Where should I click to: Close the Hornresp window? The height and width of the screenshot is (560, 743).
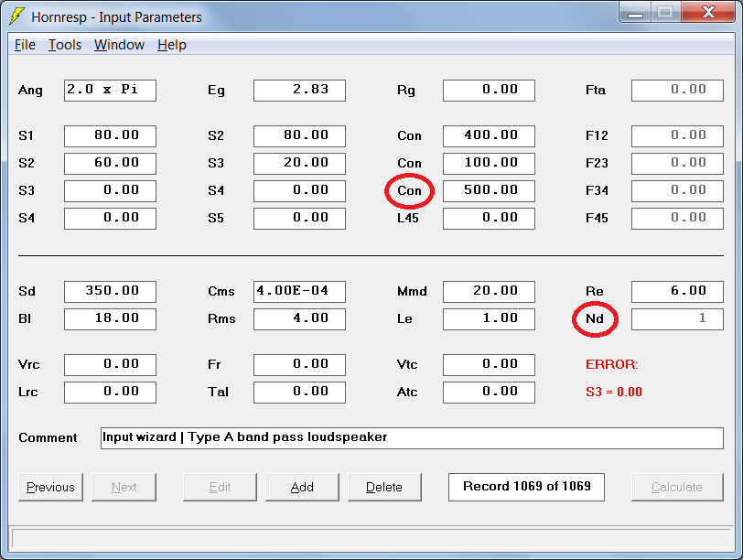click(708, 13)
